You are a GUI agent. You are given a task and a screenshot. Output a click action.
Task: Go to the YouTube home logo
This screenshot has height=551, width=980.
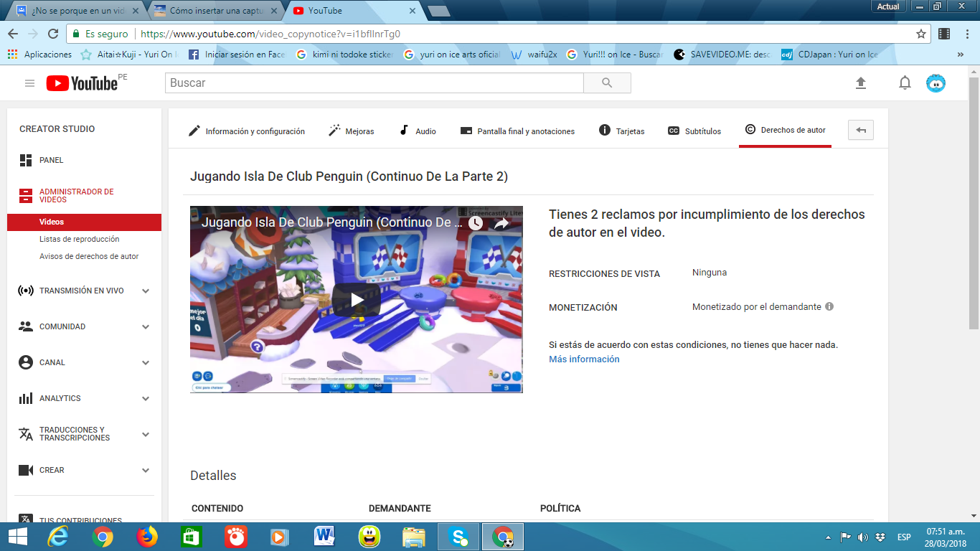pos(82,83)
